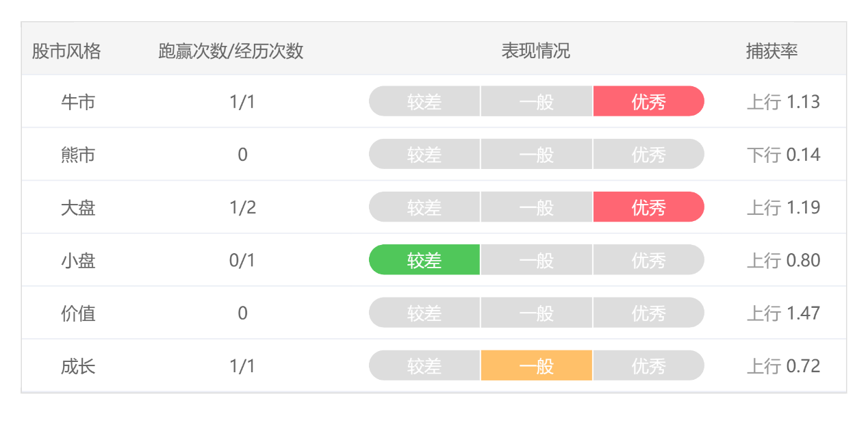Click the 跑赢次数/经历次数 column header
The width and height of the screenshot is (868, 440).
pyautogui.click(x=231, y=51)
